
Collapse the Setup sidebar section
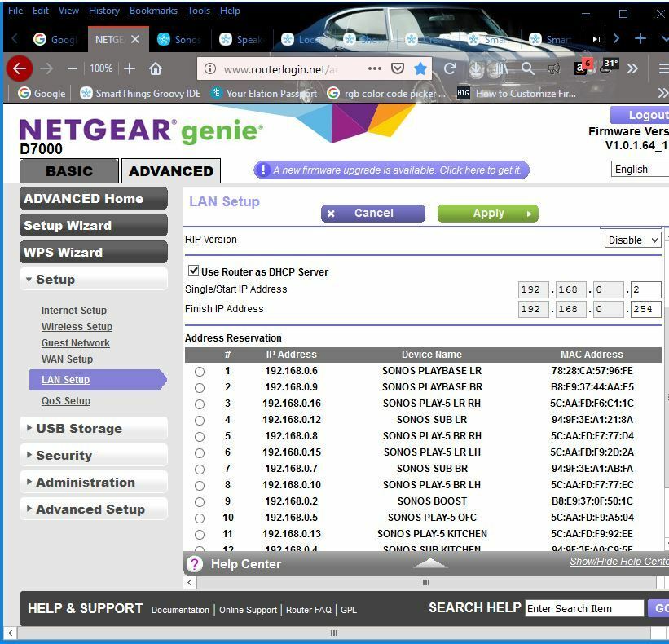point(94,279)
